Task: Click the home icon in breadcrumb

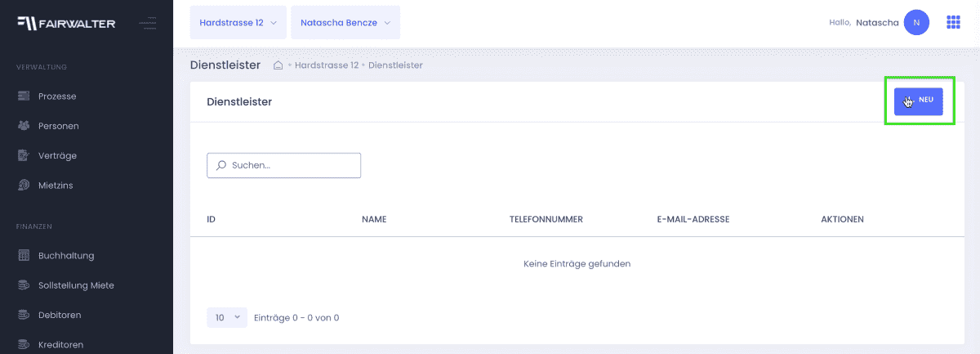Action: click(278, 65)
